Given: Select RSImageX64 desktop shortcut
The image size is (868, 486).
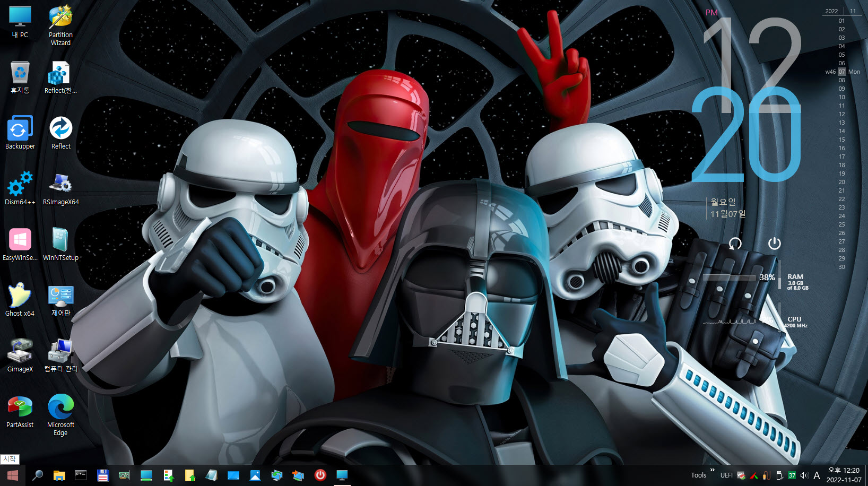Looking at the screenshot, I should [x=60, y=189].
